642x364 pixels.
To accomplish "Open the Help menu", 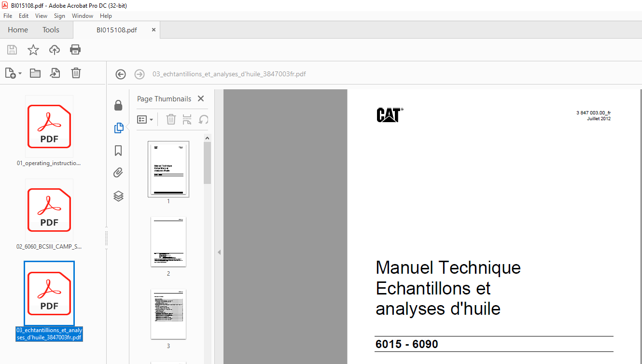I will pyautogui.click(x=106, y=16).
